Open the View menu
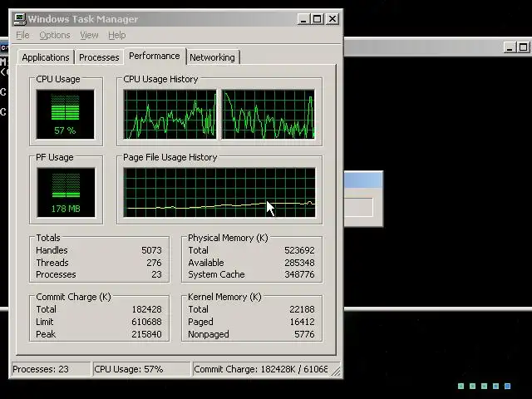This screenshot has width=532, height=399. pos(89,35)
